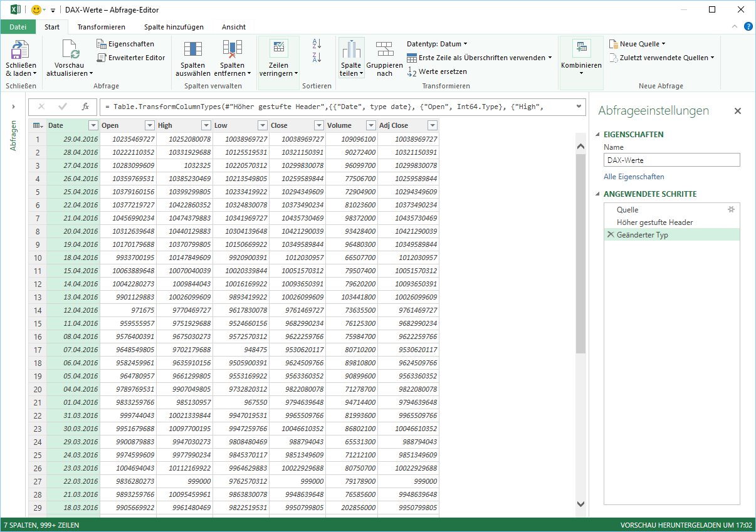Screen dimensions: 756x532
Task: Click the Schließen & laden icon
Action: 21,50
